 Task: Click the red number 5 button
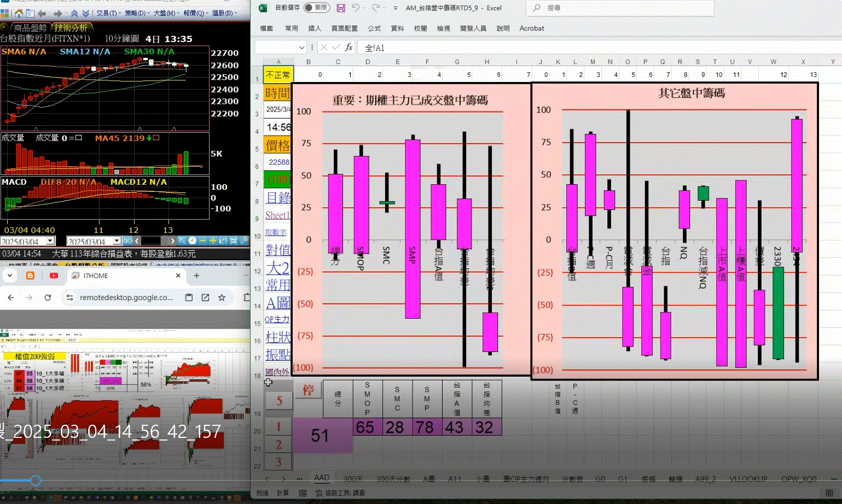click(279, 401)
